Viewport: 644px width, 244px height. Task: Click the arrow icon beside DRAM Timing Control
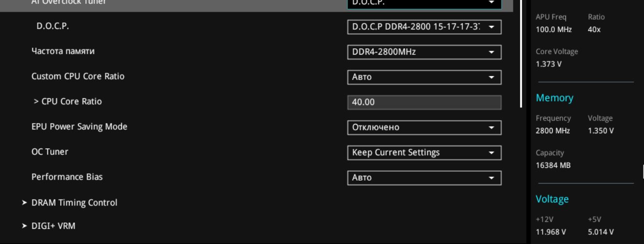point(24,203)
